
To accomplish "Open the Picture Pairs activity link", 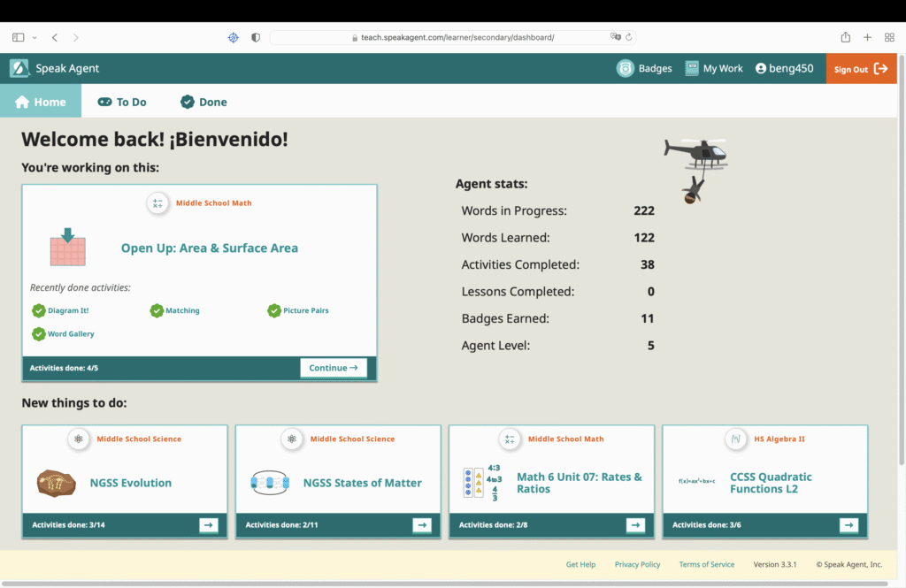I will click(x=305, y=310).
